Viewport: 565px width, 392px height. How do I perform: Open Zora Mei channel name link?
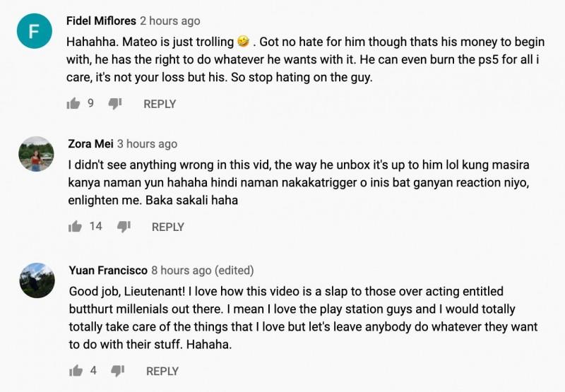tap(90, 144)
